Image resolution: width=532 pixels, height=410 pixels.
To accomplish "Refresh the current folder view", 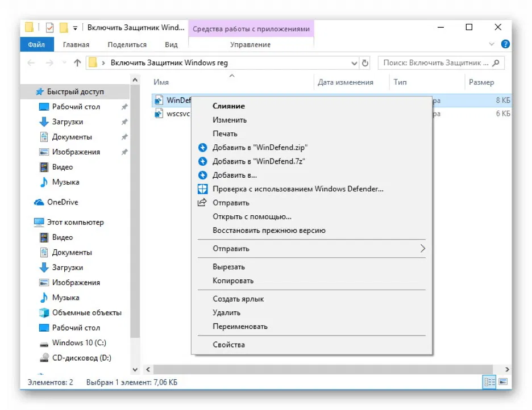I will coord(365,63).
